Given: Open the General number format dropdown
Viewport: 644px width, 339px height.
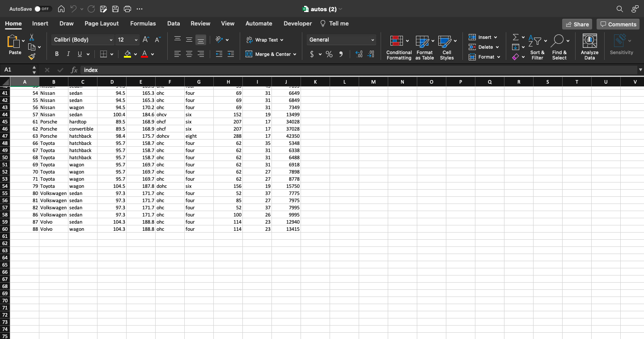Looking at the screenshot, I should coord(373,40).
